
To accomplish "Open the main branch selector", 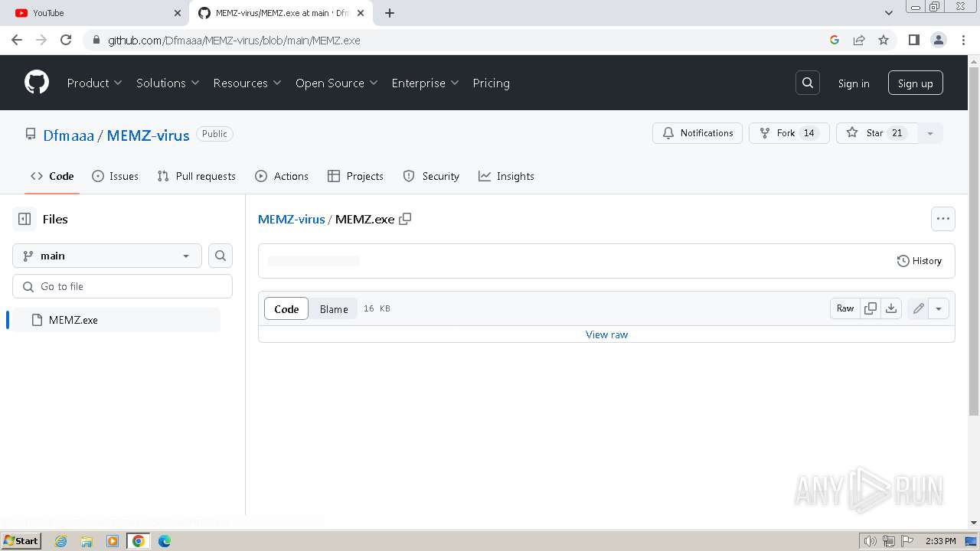I will pyautogui.click(x=107, y=256).
